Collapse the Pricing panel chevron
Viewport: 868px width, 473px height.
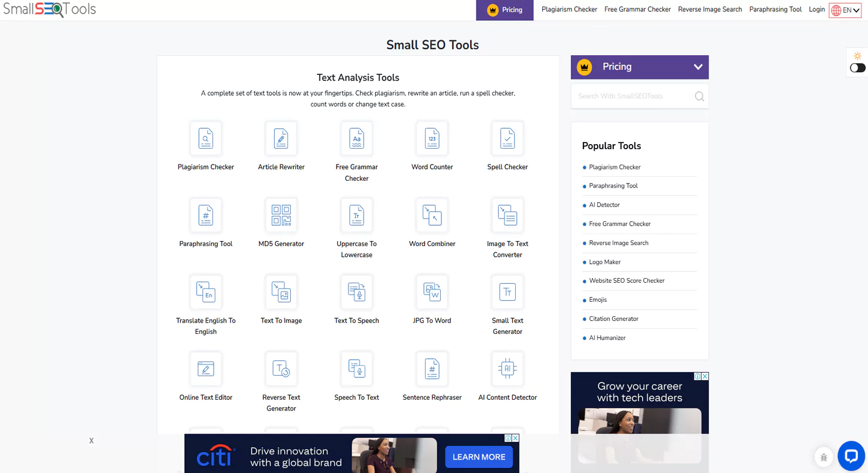click(x=699, y=66)
